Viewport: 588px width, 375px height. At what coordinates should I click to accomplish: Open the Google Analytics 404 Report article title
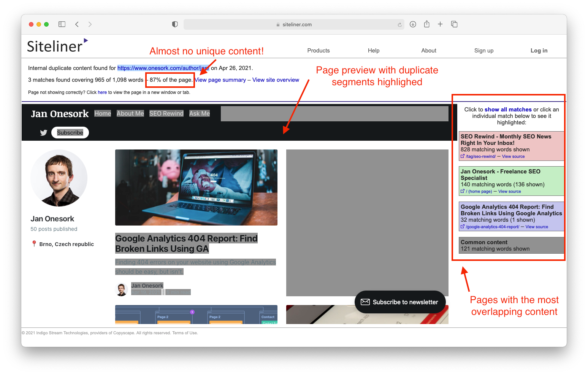(x=186, y=243)
